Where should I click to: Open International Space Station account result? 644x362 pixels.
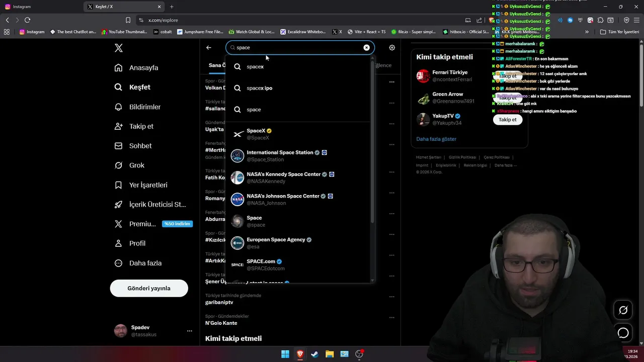pos(298,156)
